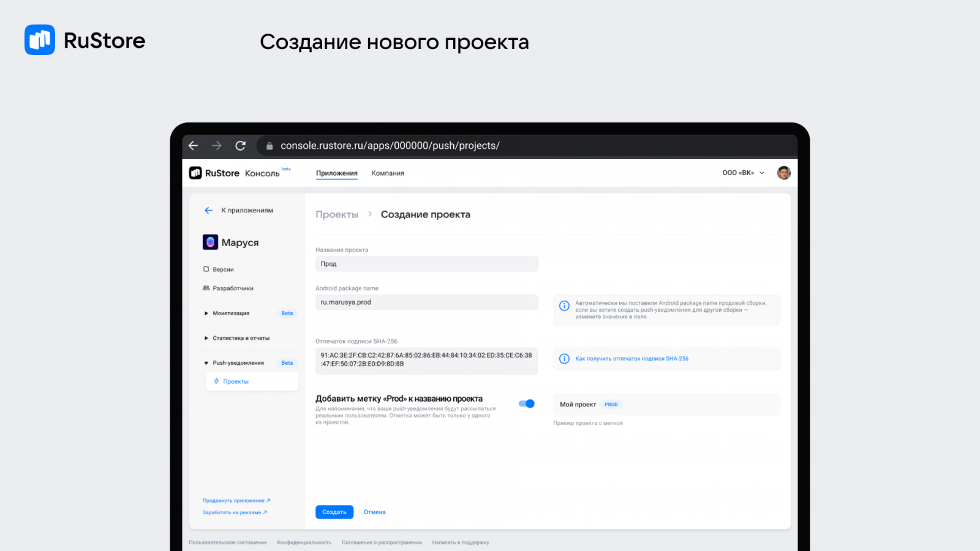Click the Версии icon in the sidebar

(206, 269)
